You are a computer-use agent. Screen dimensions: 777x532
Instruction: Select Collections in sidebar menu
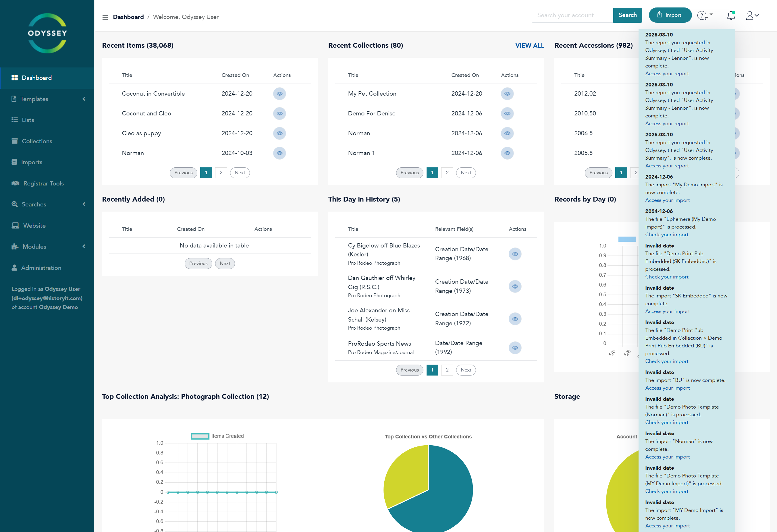[x=37, y=141]
